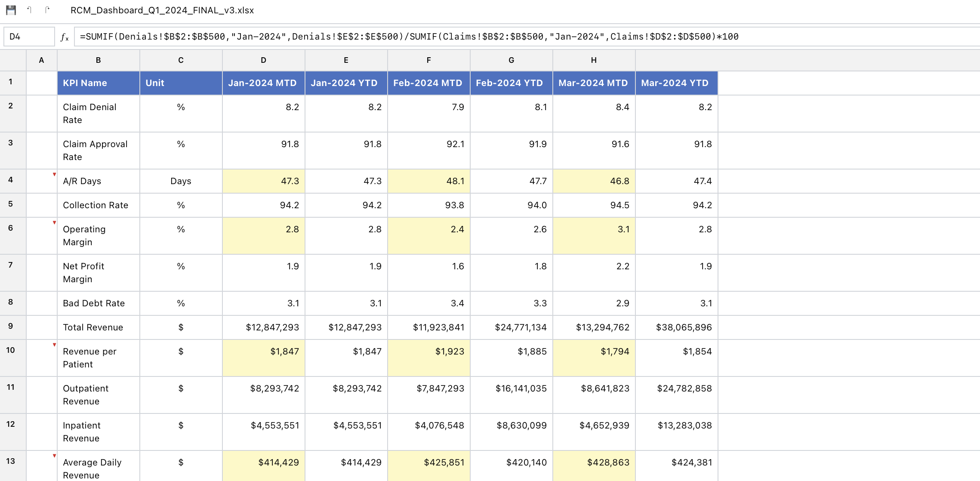Click the KPI Name header cell

98,83
